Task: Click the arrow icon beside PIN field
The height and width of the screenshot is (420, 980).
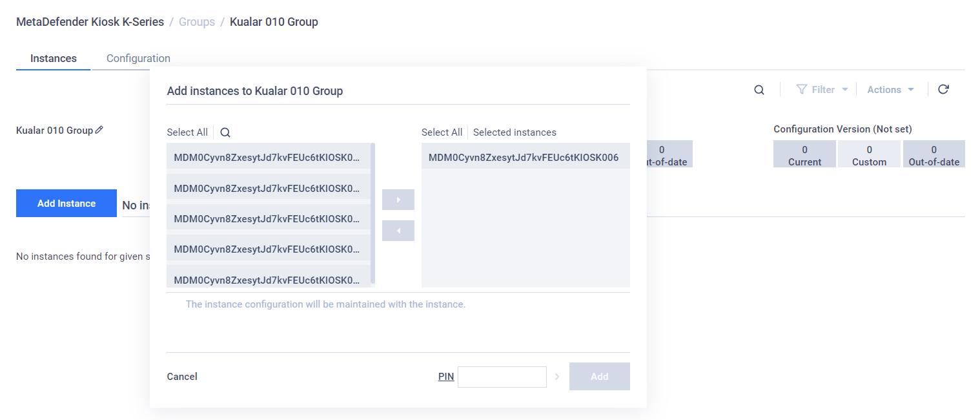Action: tap(557, 377)
